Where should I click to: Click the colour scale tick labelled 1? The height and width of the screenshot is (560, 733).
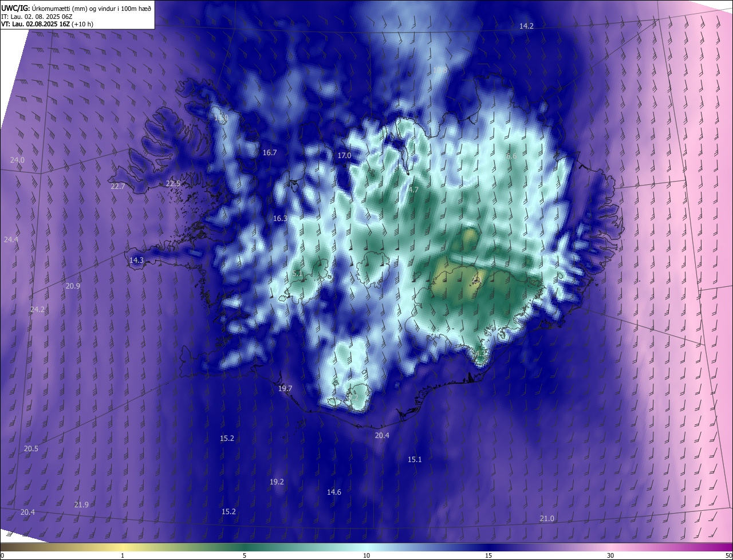[x=123, y=555]
